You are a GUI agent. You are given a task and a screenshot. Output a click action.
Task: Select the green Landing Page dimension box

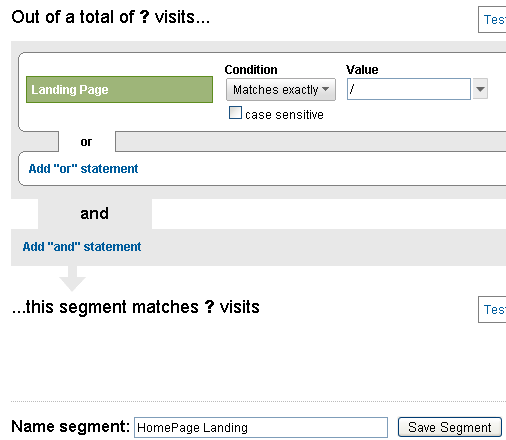point(119,89)
